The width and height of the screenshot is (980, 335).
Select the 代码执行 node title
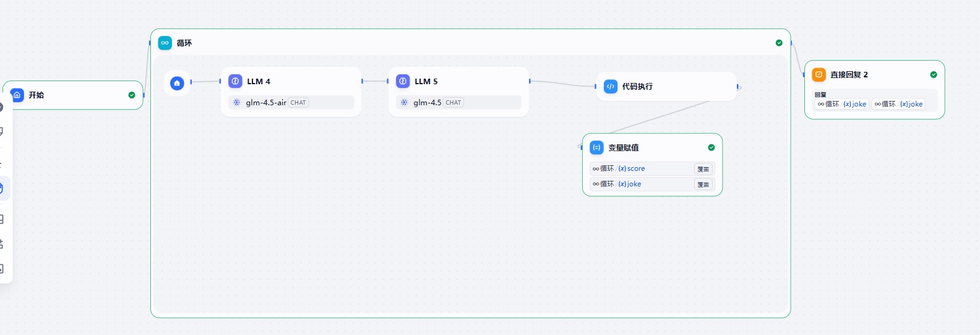(637, 86)
